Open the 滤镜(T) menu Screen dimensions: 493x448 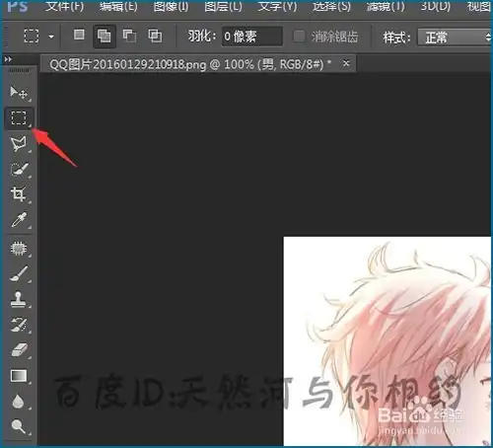(x=386, y=6)
